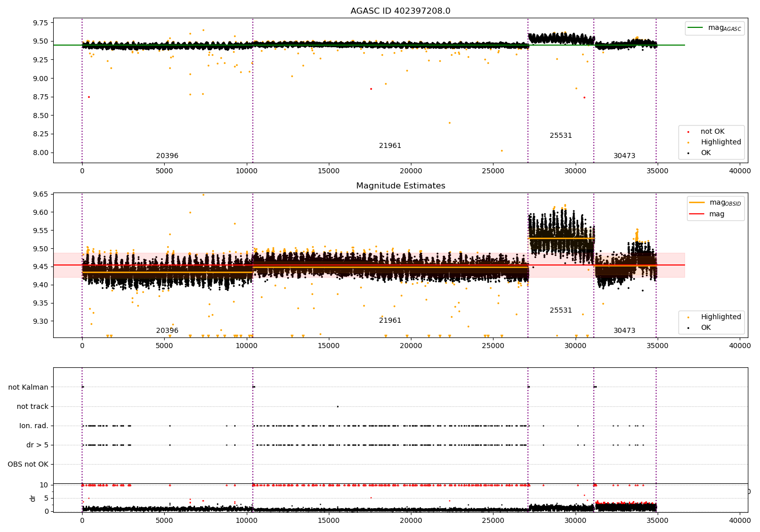This screenshot has height=532, width=760.
Task: Click the 30473 annotation in the AGASC plot
Action: (624, 156)
